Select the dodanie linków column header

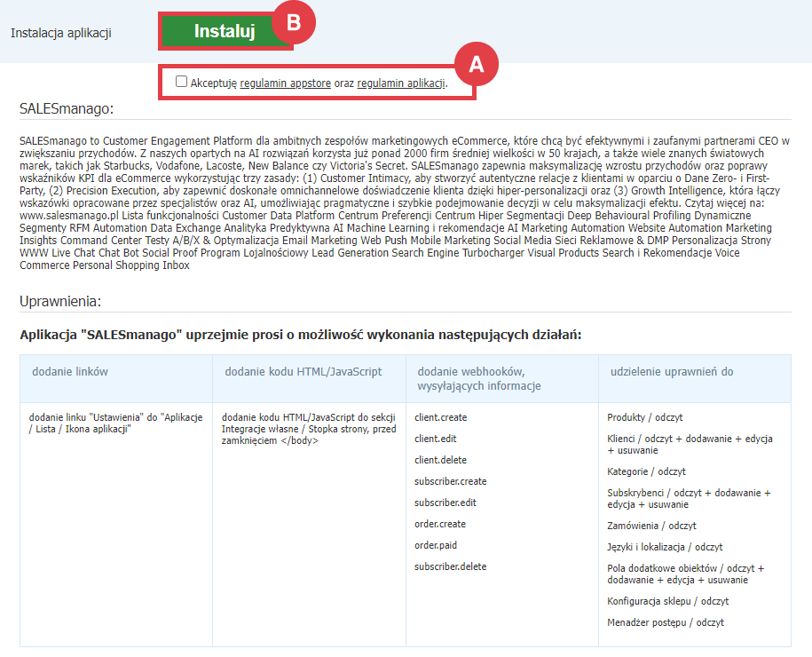[69, 371]
